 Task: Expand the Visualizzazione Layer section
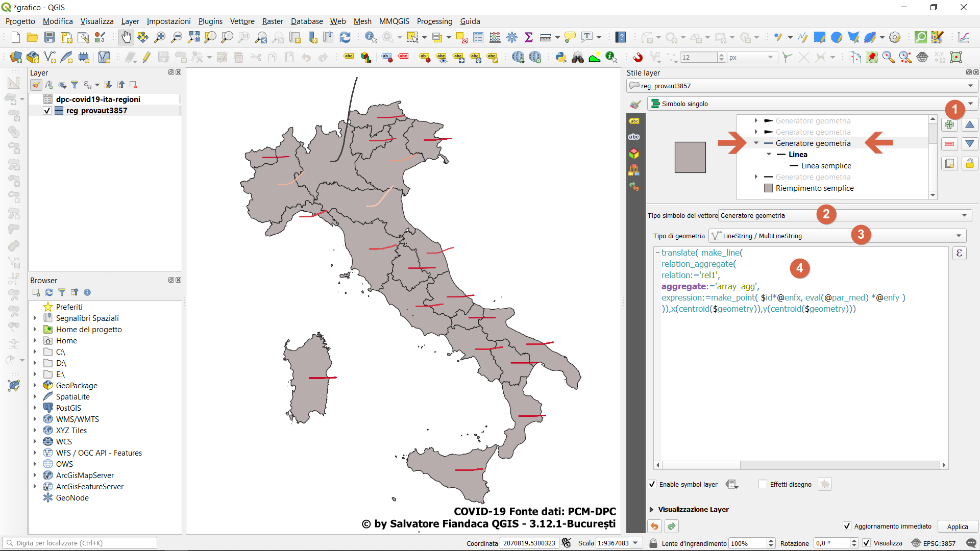[652, 509]
